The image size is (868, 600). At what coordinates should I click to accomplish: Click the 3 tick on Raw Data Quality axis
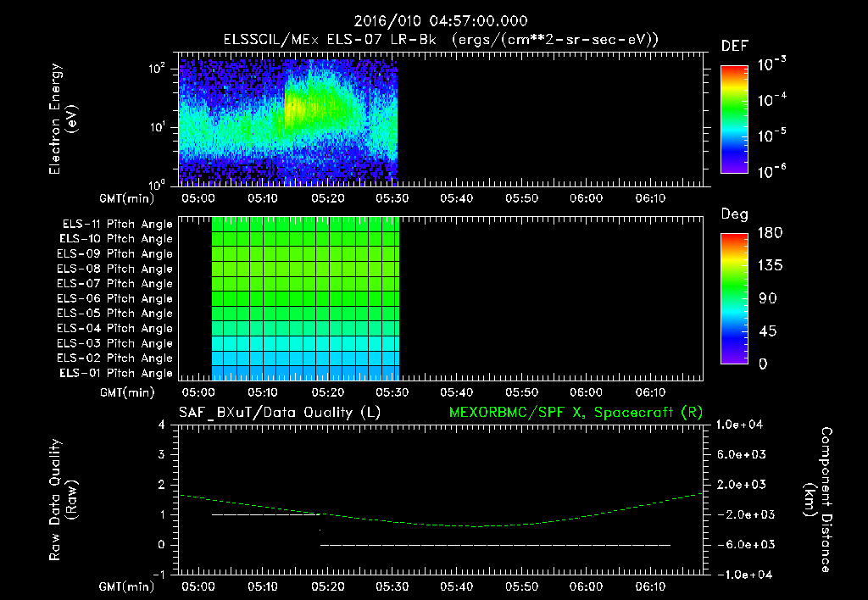point(162,454)
